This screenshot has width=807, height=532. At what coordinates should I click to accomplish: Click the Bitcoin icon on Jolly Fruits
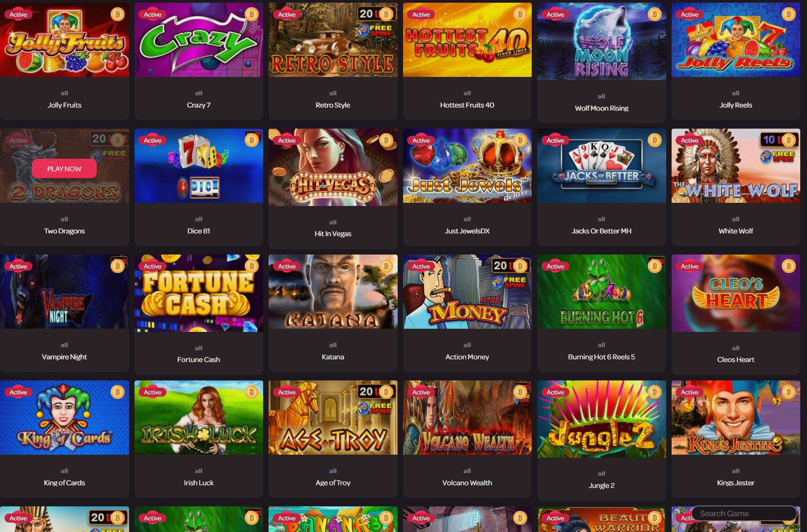tap(117, 14)
